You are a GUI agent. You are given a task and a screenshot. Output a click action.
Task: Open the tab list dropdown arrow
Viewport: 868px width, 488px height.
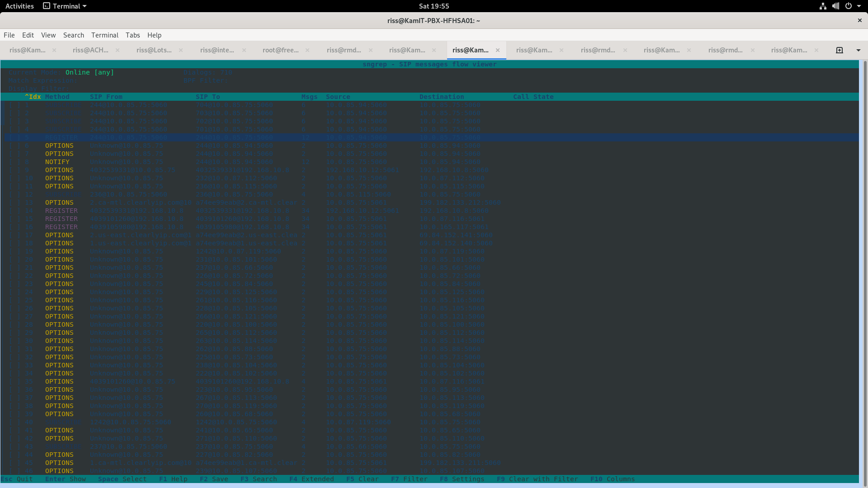pos(859,50)
